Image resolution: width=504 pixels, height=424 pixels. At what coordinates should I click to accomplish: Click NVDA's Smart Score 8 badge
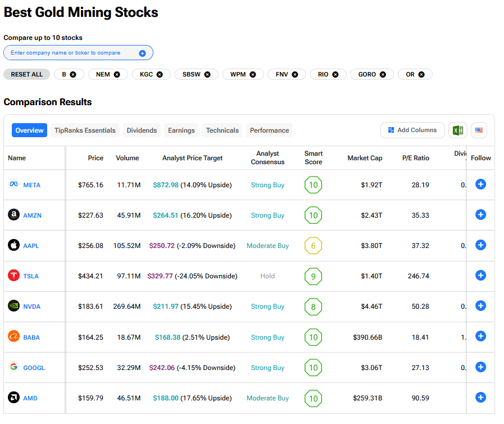pyautogui.click(x=314, y=306)
